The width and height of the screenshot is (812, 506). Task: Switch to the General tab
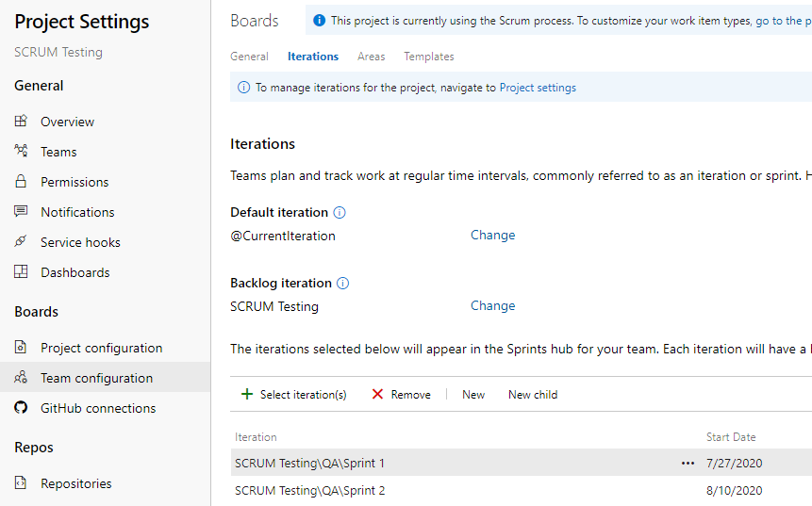coord(249,57)
